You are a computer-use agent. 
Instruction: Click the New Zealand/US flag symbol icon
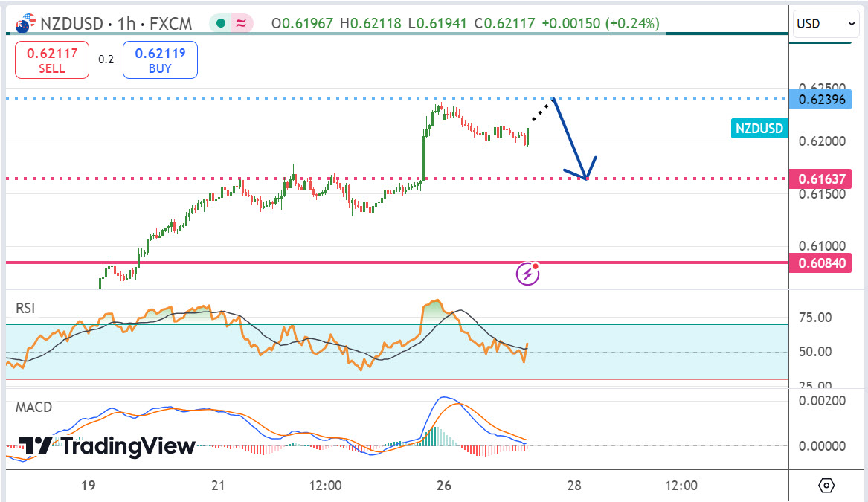coord(25,22)
